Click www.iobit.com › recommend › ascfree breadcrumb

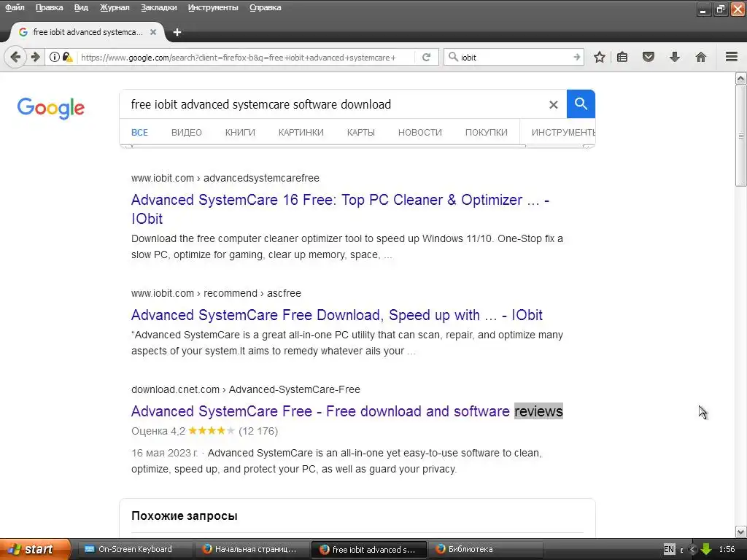coord(216,293)
